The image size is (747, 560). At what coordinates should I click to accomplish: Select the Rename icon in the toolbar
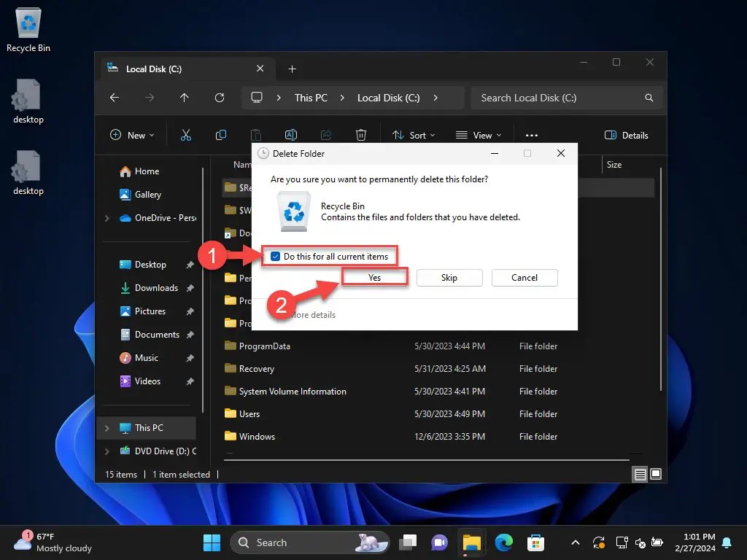tap(291, 135)
